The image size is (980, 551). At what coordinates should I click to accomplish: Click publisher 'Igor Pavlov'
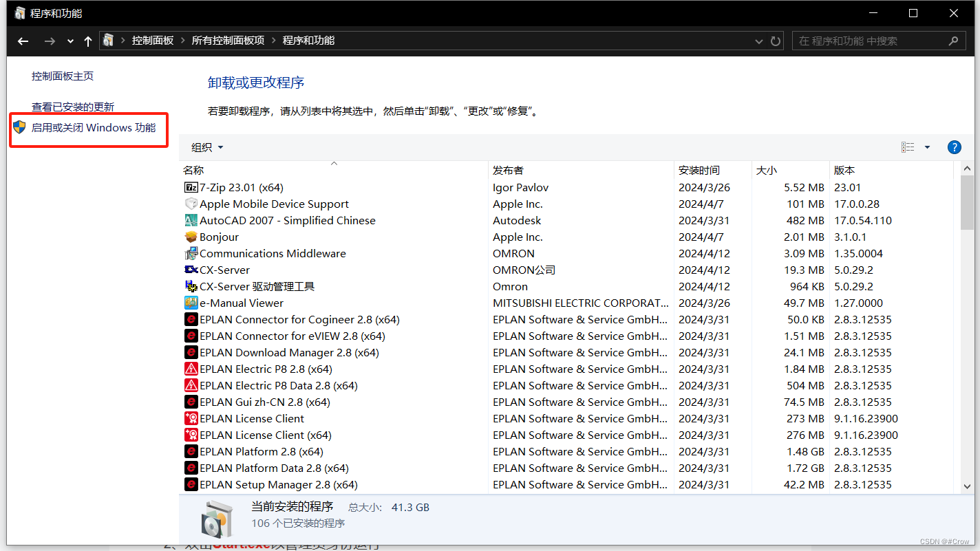point(520,187)
